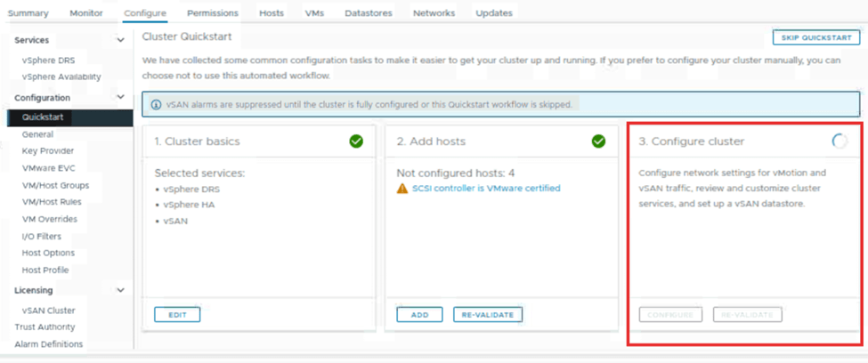Open Key Provider settings in sidebar
This screenshot has height=363, width=868.
click(x=48, y=151)
